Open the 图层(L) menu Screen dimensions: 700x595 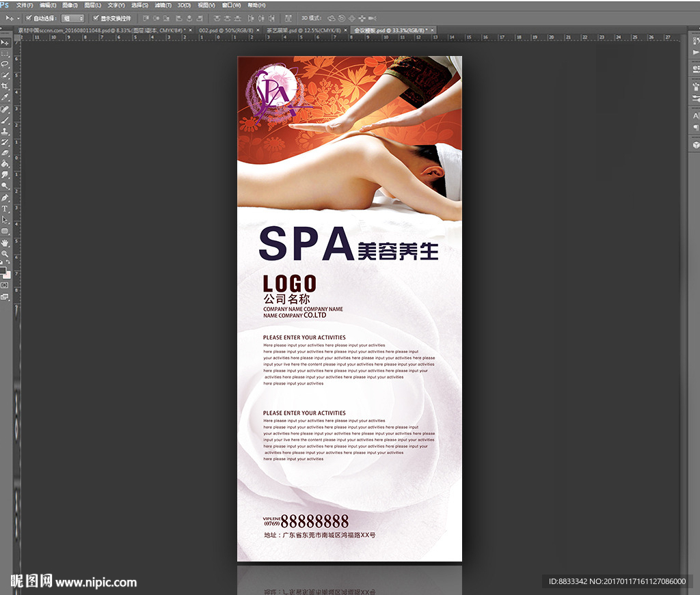(93, 5)
